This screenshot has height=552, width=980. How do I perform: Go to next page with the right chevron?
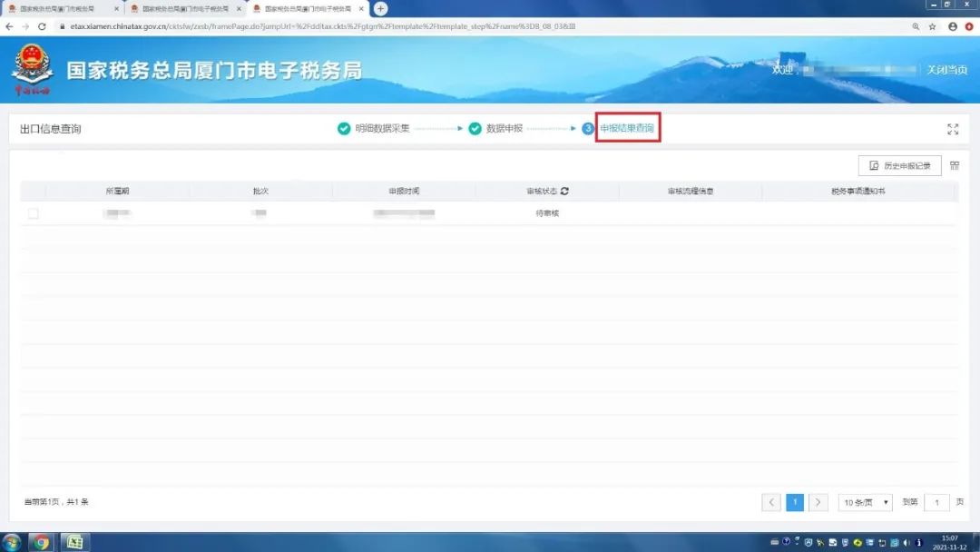coord(818,502)
